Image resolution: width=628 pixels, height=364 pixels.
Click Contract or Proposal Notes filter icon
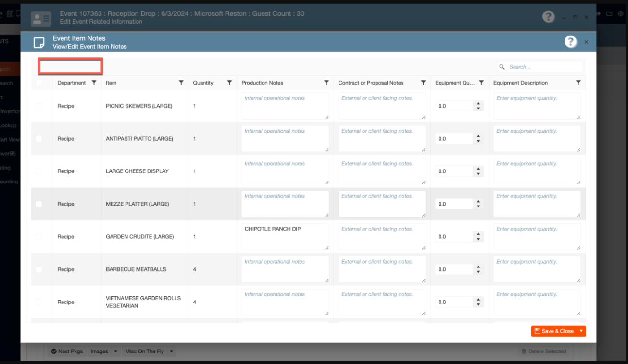coord(423,83)
